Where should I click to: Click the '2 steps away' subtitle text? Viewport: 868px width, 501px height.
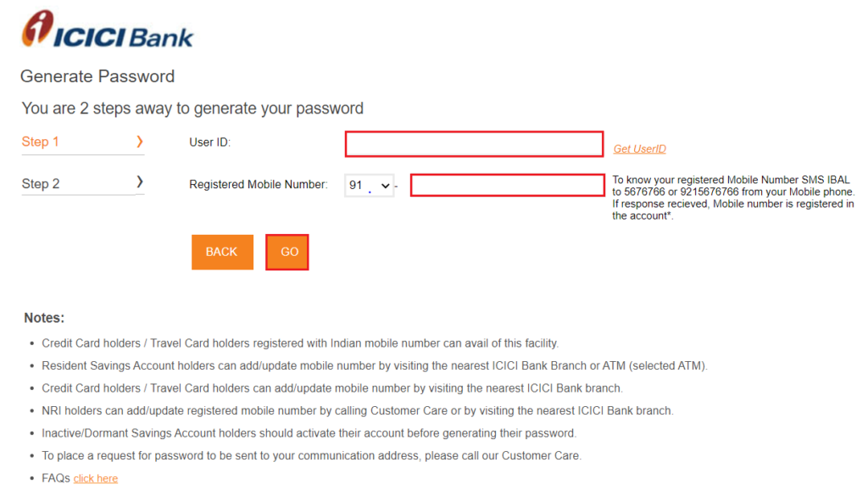[x=192, y=108]
